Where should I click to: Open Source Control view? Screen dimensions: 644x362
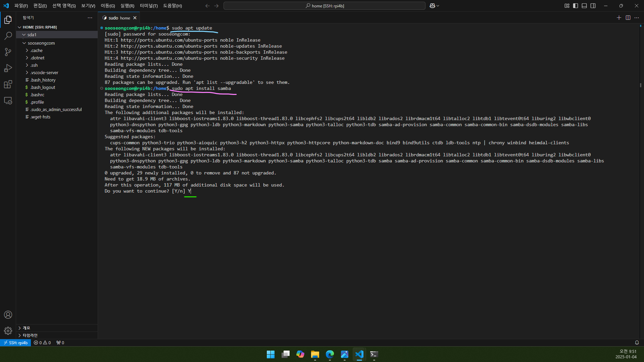click(8, 52)
